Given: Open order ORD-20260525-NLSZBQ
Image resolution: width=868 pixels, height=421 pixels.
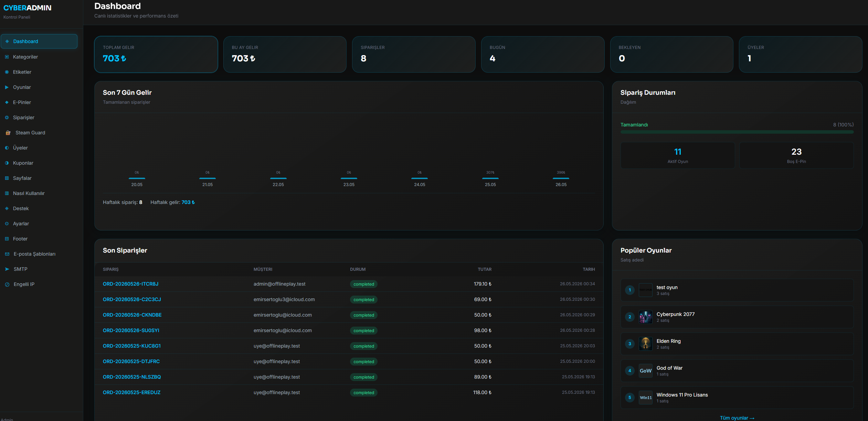Looking at the screenshot, I should click(132, 377).
